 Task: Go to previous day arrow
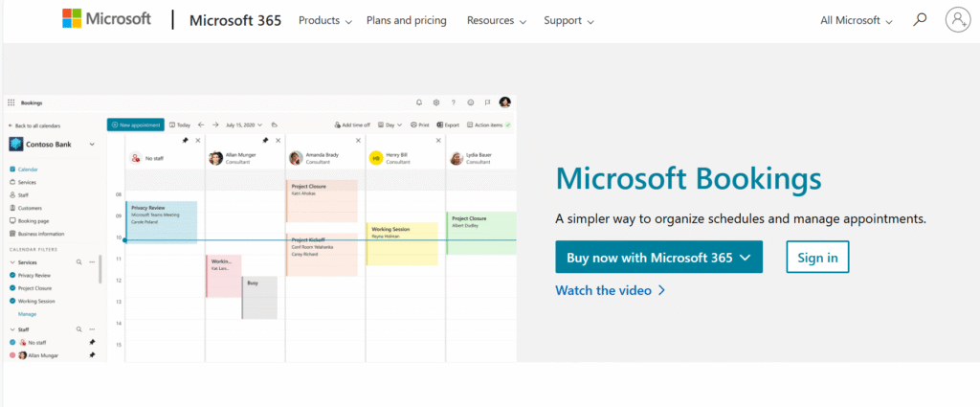201,125
